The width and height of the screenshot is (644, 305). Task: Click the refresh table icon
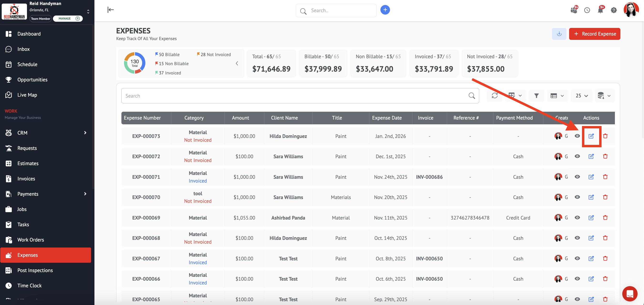click(494, 95)
